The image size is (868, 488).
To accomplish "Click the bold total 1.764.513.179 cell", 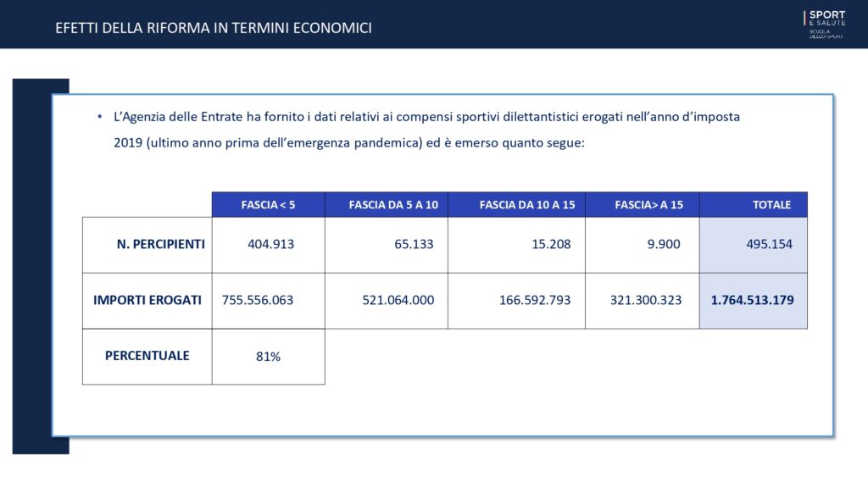I will (x=752, y=300).
